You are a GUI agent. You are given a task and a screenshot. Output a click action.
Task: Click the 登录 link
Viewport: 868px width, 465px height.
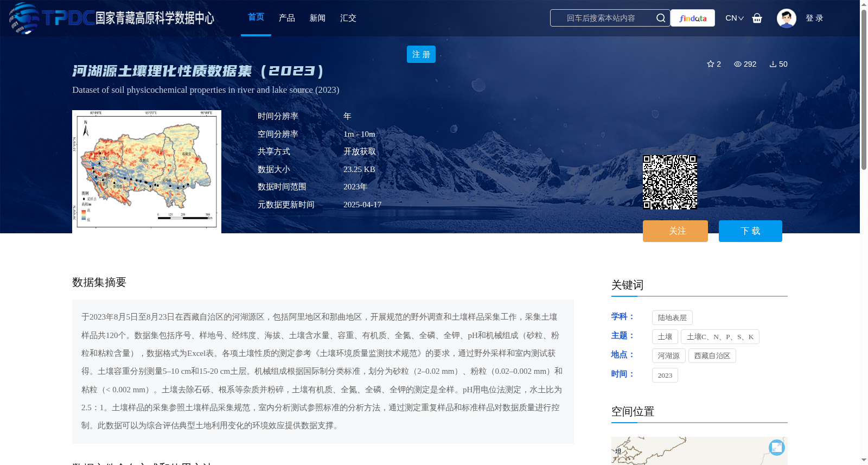point(814,18)
